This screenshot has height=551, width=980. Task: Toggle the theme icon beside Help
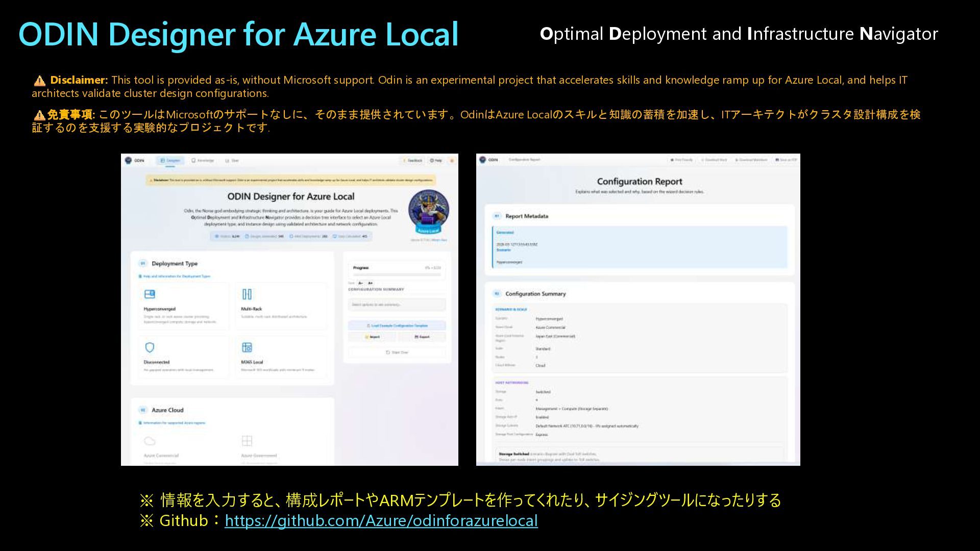[452, 161]
